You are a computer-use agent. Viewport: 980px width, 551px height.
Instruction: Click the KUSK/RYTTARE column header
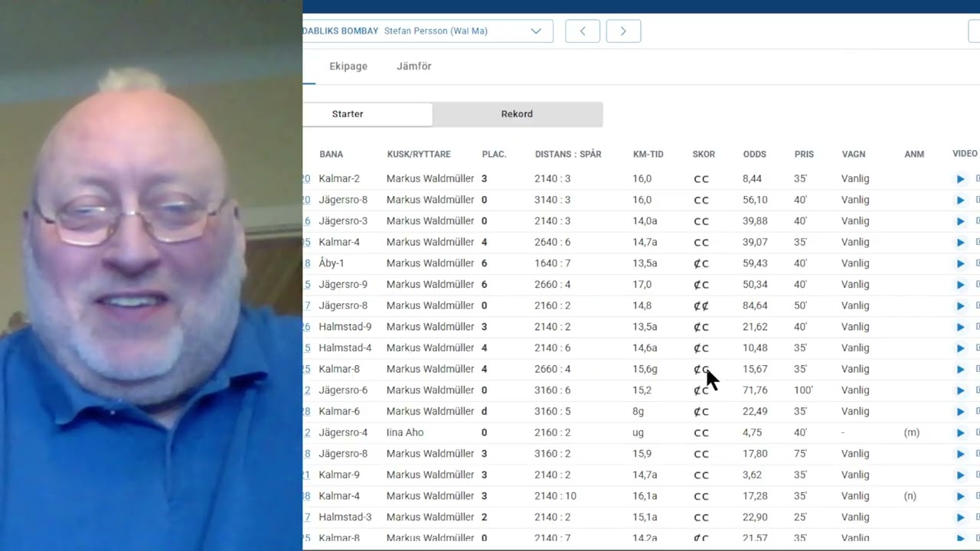[x=419, y=155]
